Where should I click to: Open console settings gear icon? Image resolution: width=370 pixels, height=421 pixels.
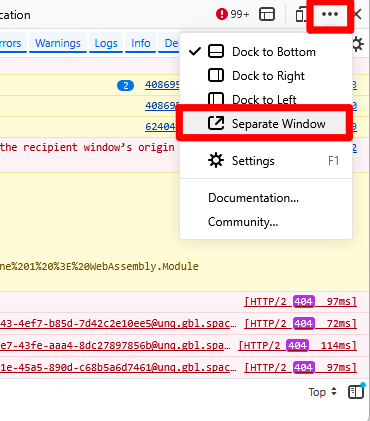coord(358,44)
